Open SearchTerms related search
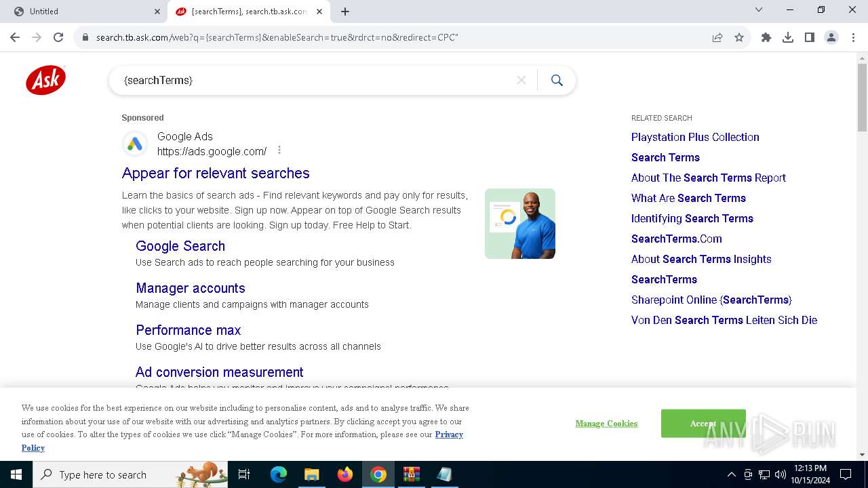 point(664,279)
